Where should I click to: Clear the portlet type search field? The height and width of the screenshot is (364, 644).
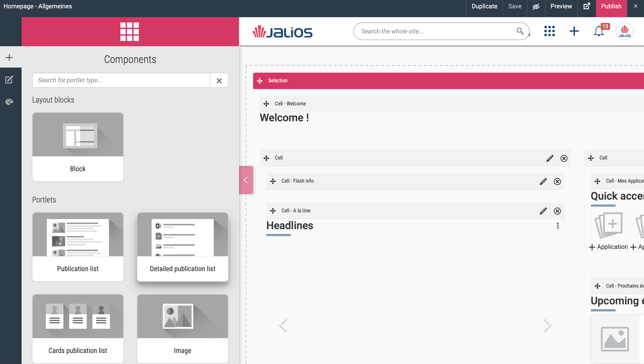219,81
